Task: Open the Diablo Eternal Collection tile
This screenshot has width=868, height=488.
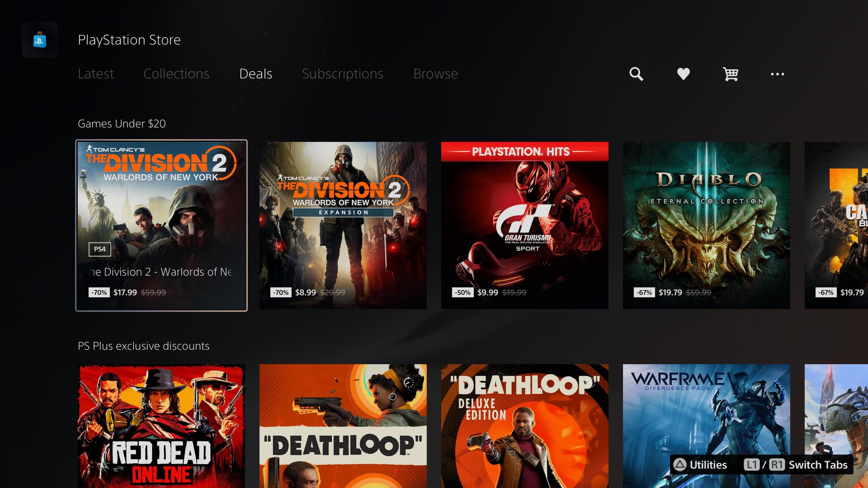Action: point(707,225)
